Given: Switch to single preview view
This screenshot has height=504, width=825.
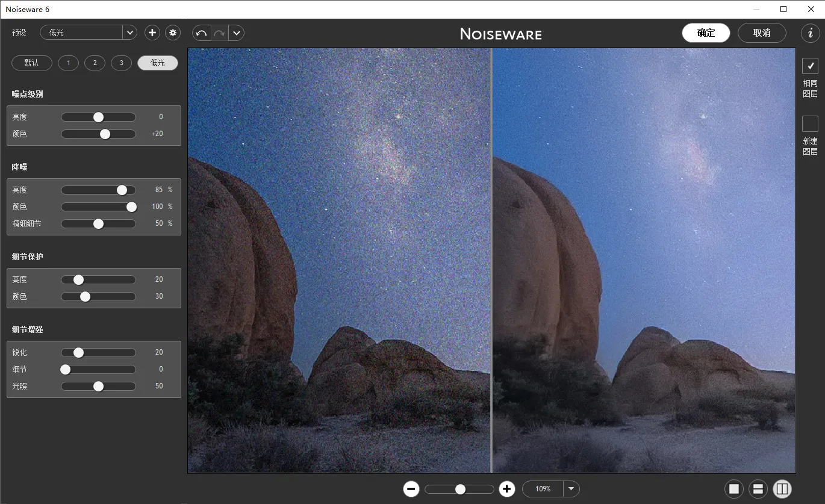Looking at the screenshot, I should (734, 489).
